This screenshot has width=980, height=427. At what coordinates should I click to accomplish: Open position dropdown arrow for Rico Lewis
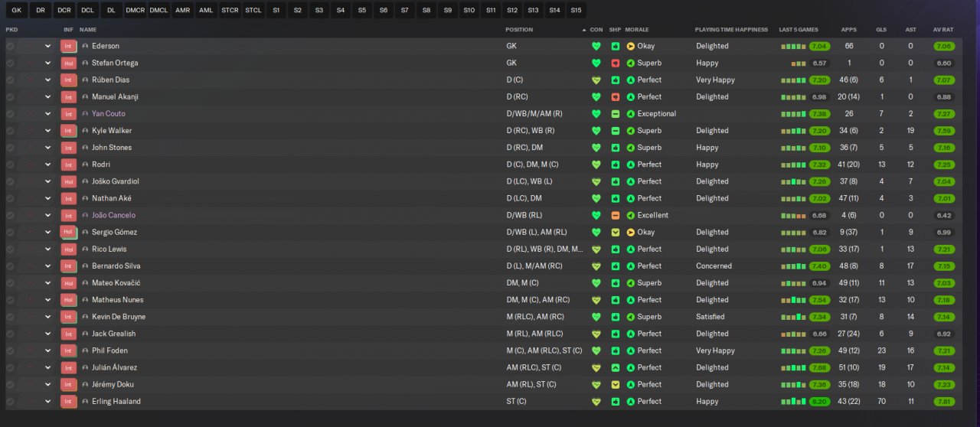click(x=48, y=249)
